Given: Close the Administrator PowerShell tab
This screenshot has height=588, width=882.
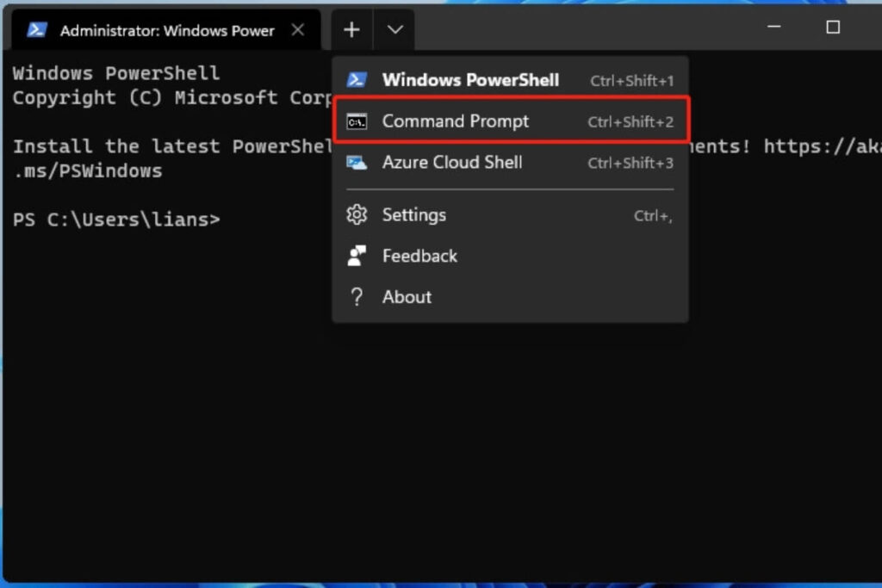Looking at the screenshot, I should click(297, 29).
